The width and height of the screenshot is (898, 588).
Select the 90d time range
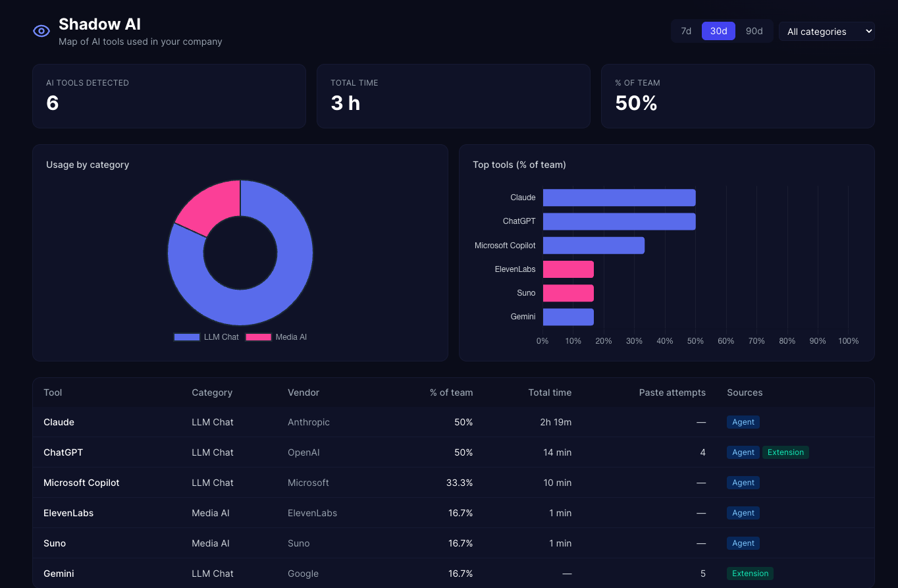[x=754, y=31]
